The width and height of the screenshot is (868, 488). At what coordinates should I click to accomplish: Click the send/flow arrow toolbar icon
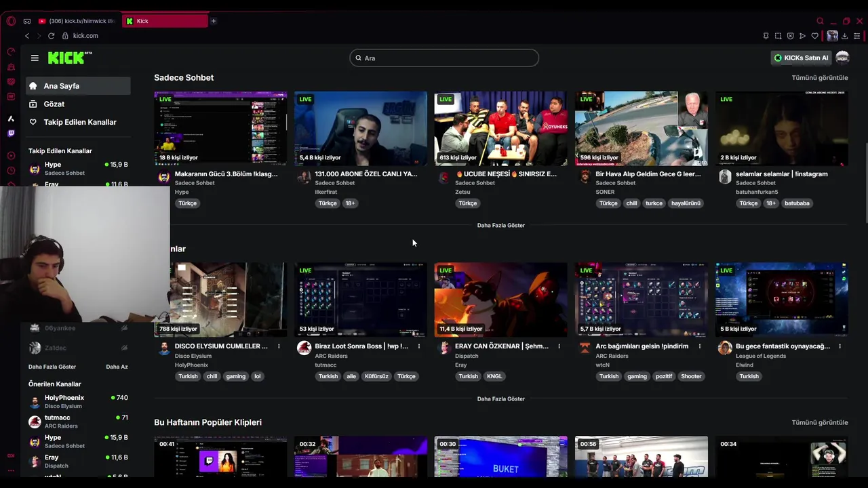point(802,36)
